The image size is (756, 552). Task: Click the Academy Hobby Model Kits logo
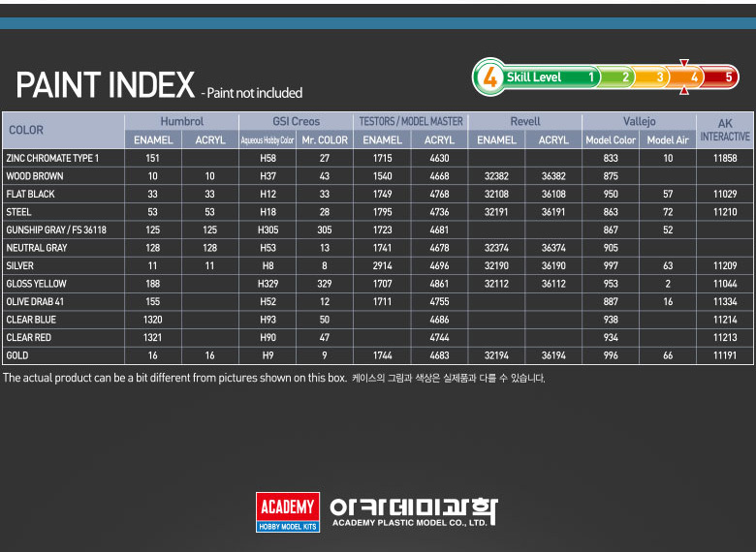click(x=287, y=511)
